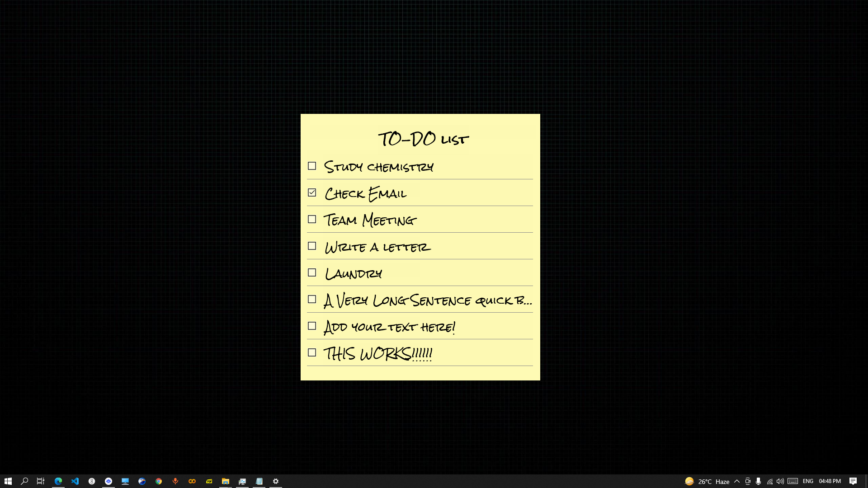
Task: Click the Study chemistry item text
Action: [378, 167]
